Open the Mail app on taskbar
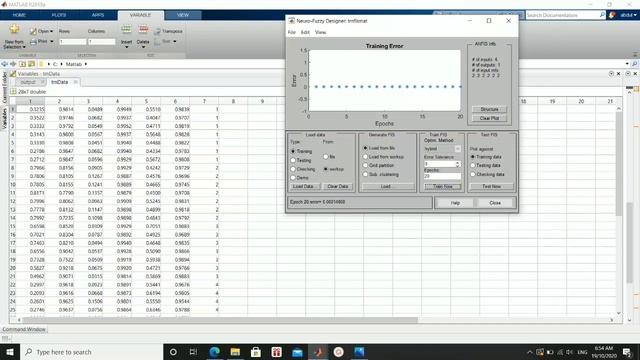640x360 pixels. 297,352
